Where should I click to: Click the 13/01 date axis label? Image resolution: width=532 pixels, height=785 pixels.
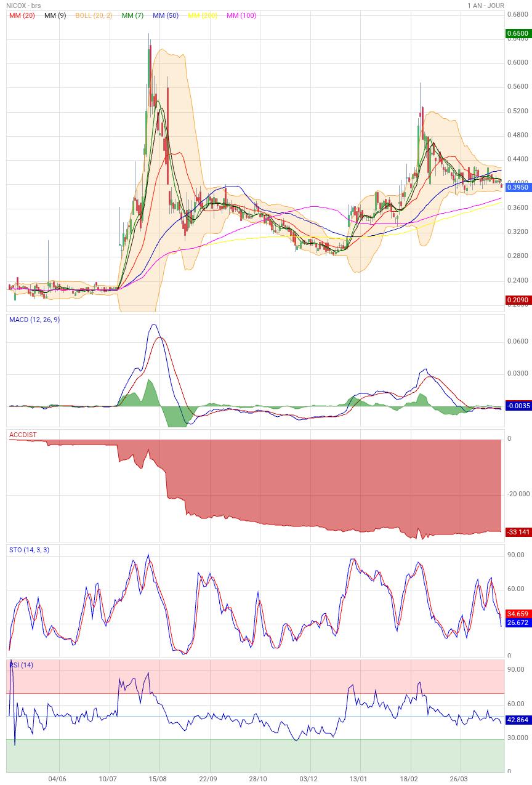pos(359,779)
